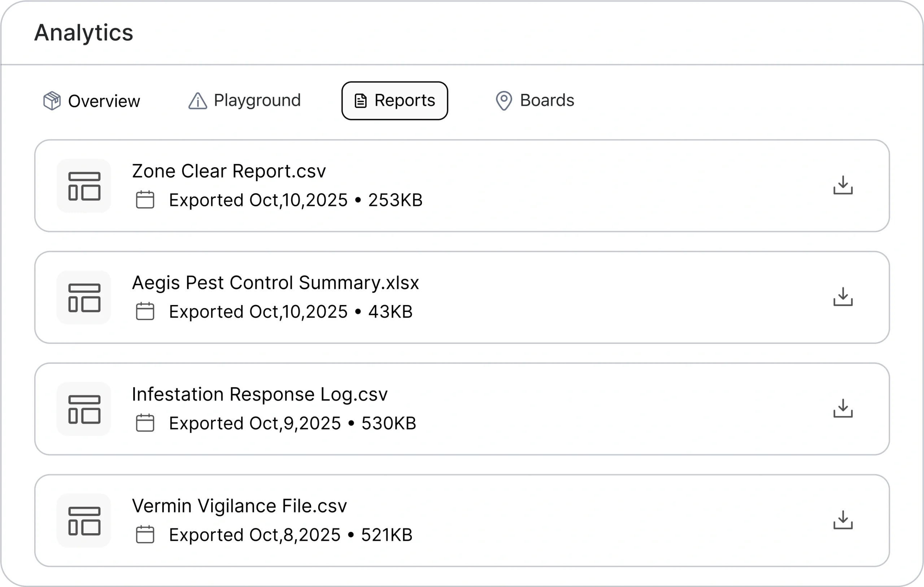Download Aegis Pest Control Summary.xlsx
The image size is (924, 587).
843,297
